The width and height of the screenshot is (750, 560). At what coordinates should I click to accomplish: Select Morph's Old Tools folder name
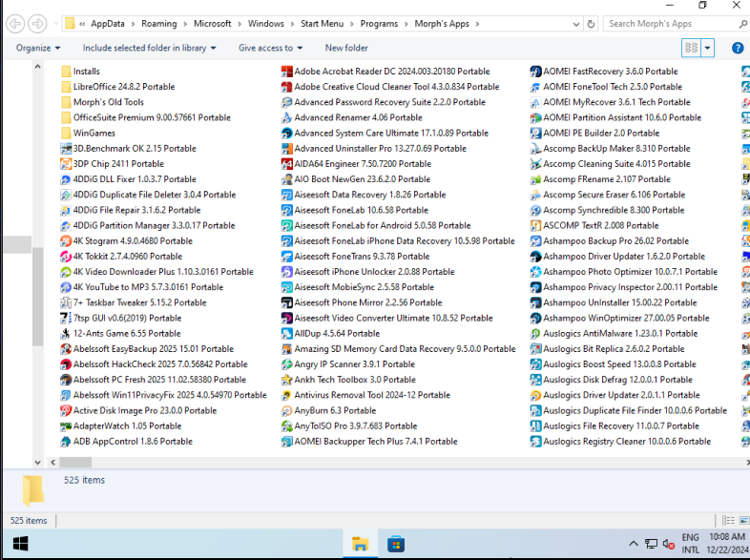click(109, 102)
